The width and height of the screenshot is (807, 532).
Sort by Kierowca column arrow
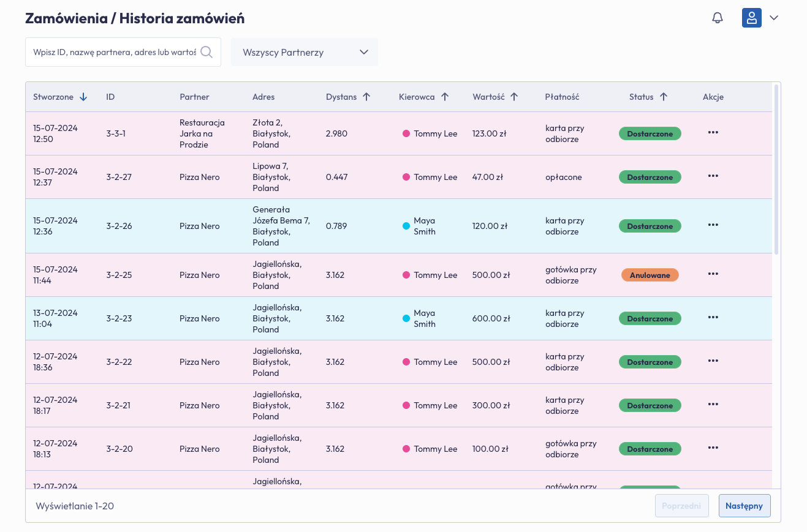coord(445,97)
